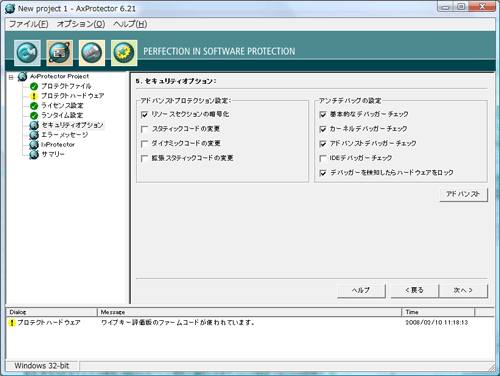Select セキュリティオプション in the project tree

72,125
